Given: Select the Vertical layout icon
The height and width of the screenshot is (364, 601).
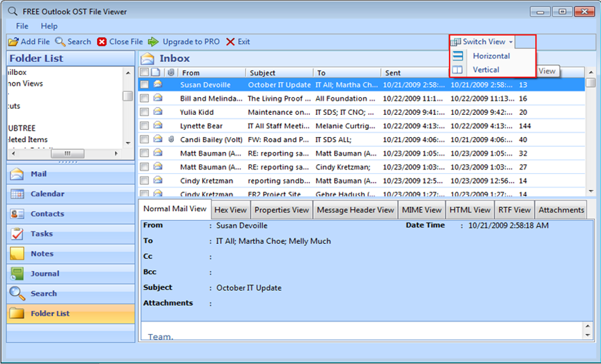Looking at the screenshot, I should 458,70.
